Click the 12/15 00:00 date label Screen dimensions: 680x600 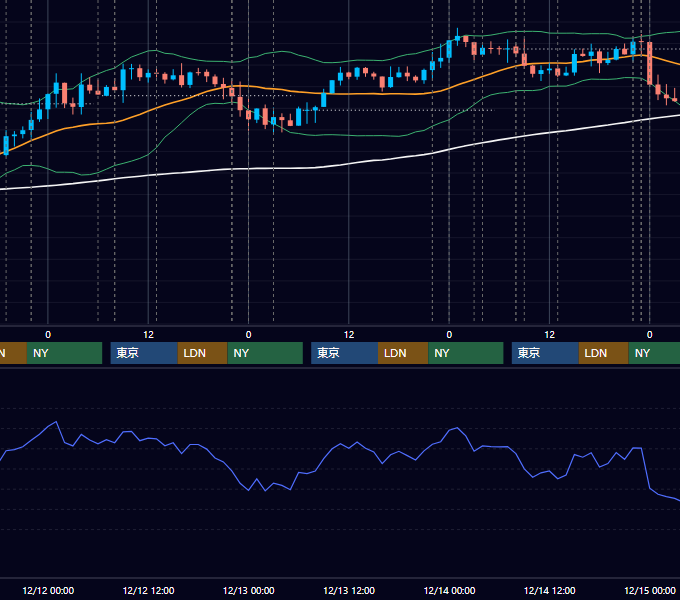pos(650,590)
